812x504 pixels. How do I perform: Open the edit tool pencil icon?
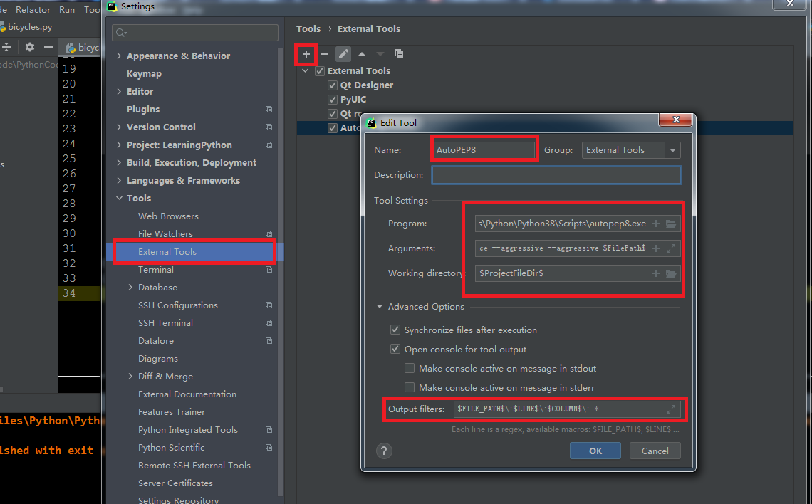[343, 53]
